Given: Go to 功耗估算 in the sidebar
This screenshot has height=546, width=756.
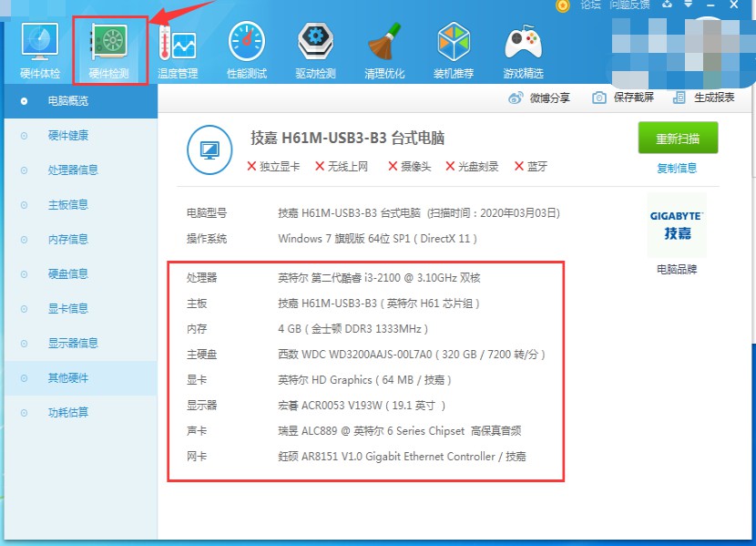Looking at the screenshot, I should [x=68, y=413].
